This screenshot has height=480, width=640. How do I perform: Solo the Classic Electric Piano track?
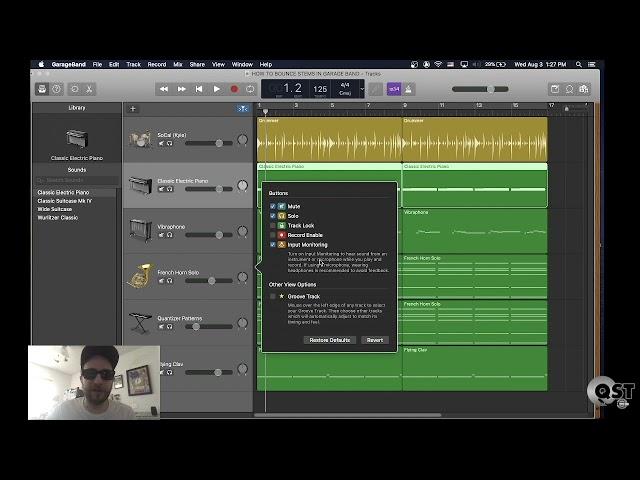point(170,189)
